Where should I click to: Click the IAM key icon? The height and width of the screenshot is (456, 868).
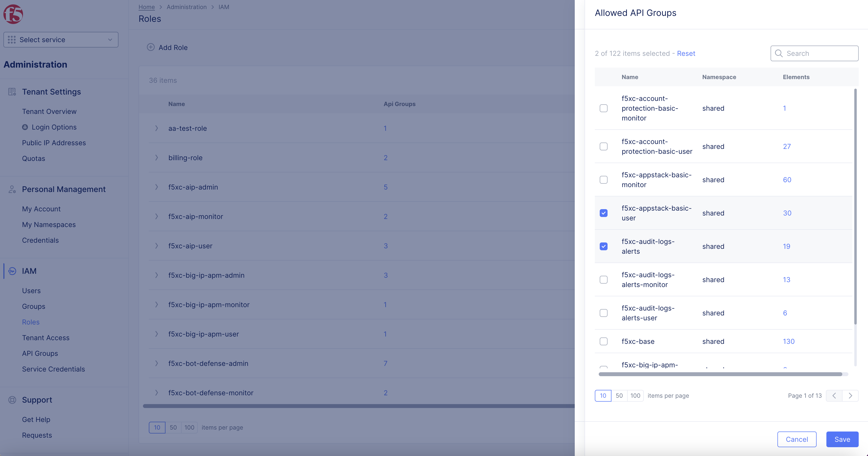click(x=12, y=271)
